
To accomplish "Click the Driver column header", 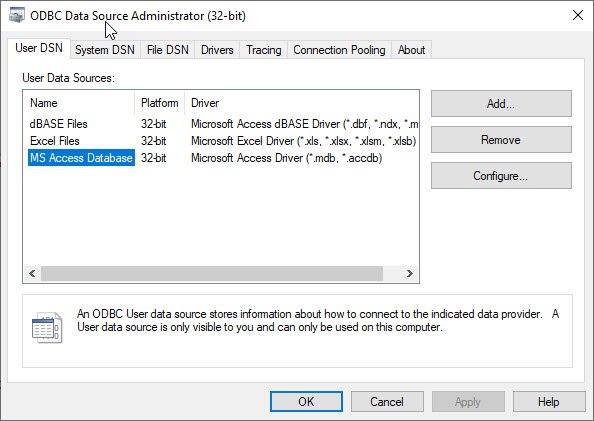I will (x=302, y=103).
